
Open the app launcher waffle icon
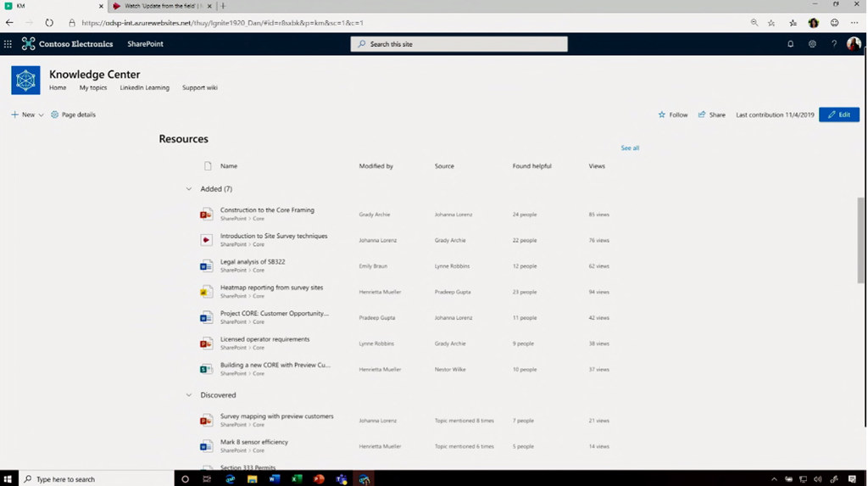pos(8,44)
